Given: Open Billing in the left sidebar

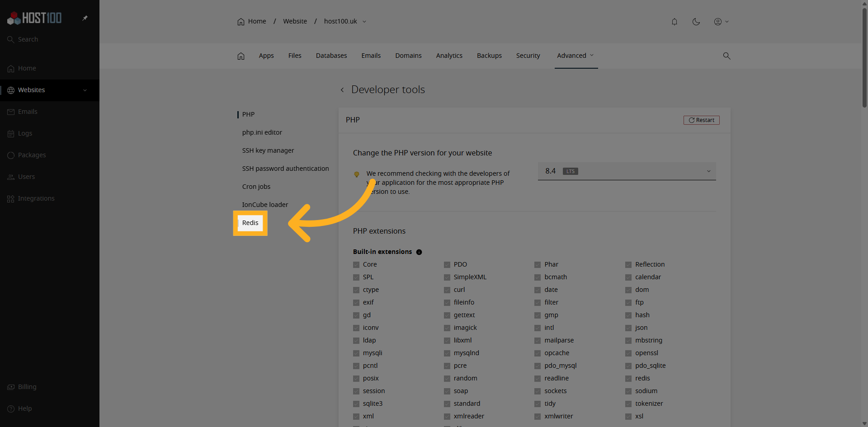Looking at the screenshot, I should [x=27, y=387].
